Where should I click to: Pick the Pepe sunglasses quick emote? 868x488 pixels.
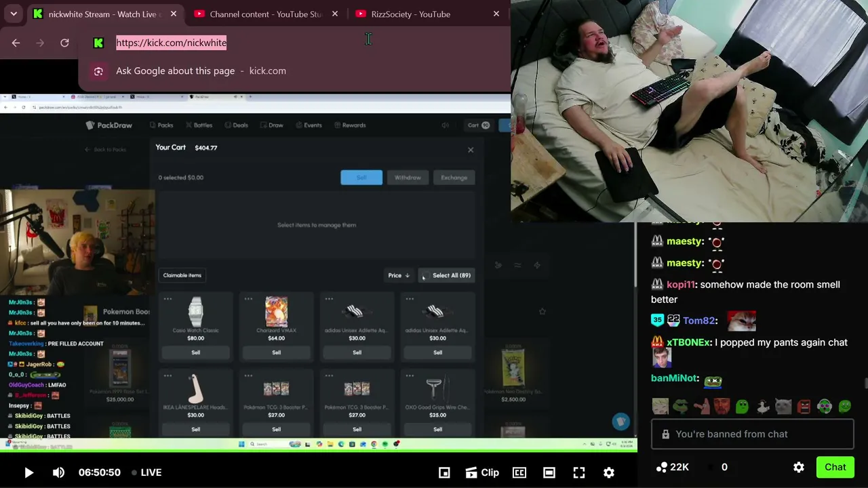[x=681, y=406]
